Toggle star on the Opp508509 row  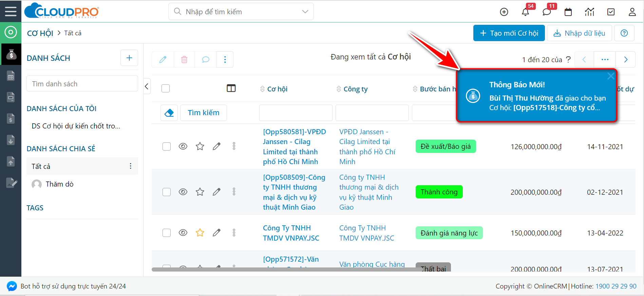point(200,192)
